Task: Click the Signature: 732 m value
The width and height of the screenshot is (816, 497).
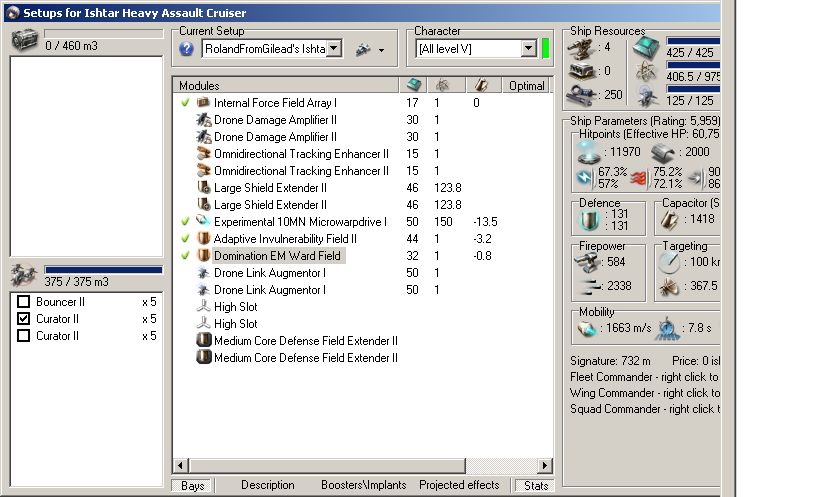Action: pos(610,361)
